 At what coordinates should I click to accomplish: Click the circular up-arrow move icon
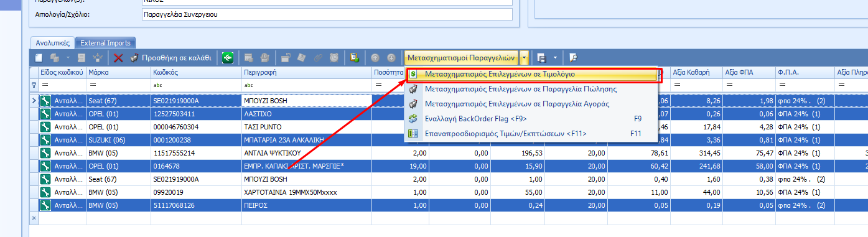point(375,58)
